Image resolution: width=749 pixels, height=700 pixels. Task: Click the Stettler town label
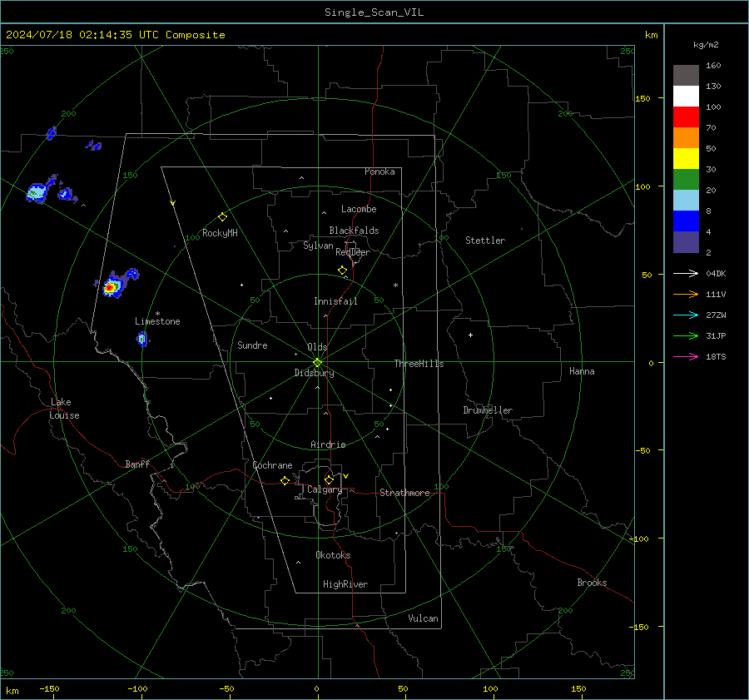pyautogui.click(x=485, y=241)
